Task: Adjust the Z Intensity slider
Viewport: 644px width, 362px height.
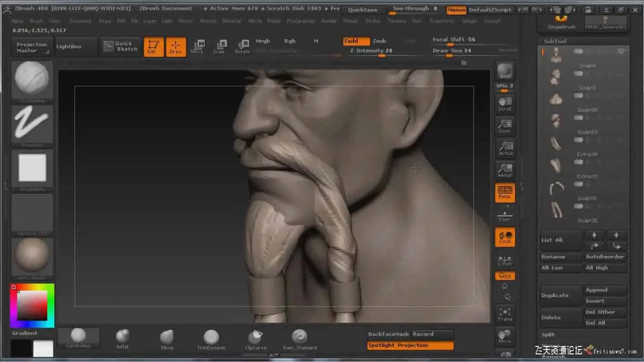Action: 381,51
